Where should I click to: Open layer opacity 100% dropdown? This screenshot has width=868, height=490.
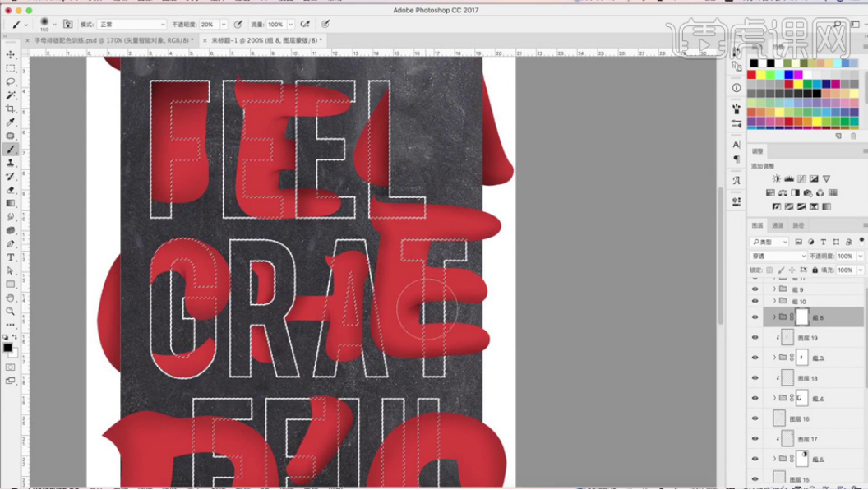(x=861, y=257)
